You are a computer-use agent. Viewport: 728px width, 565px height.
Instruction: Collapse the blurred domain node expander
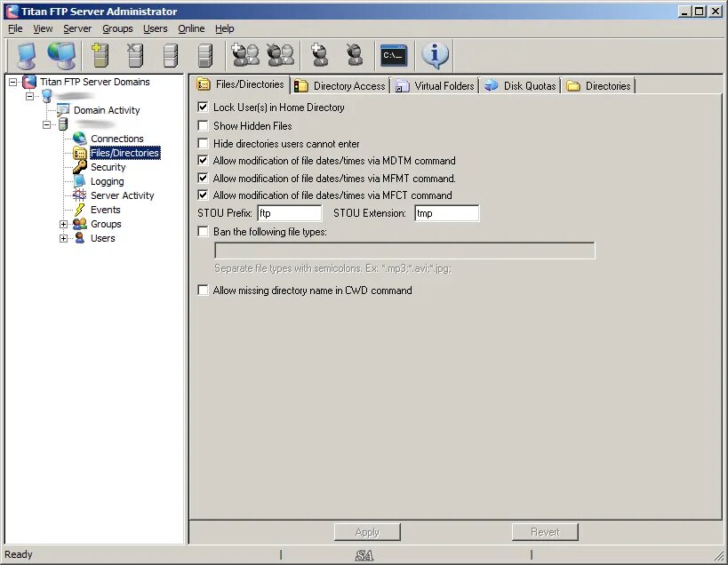pyautogui.click(x=30, y=97)
